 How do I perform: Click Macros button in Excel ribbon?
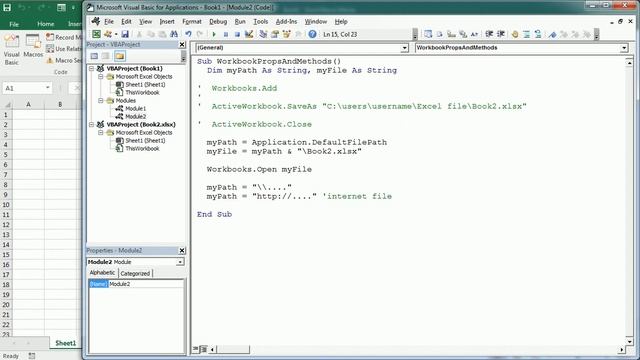point(33,46)
